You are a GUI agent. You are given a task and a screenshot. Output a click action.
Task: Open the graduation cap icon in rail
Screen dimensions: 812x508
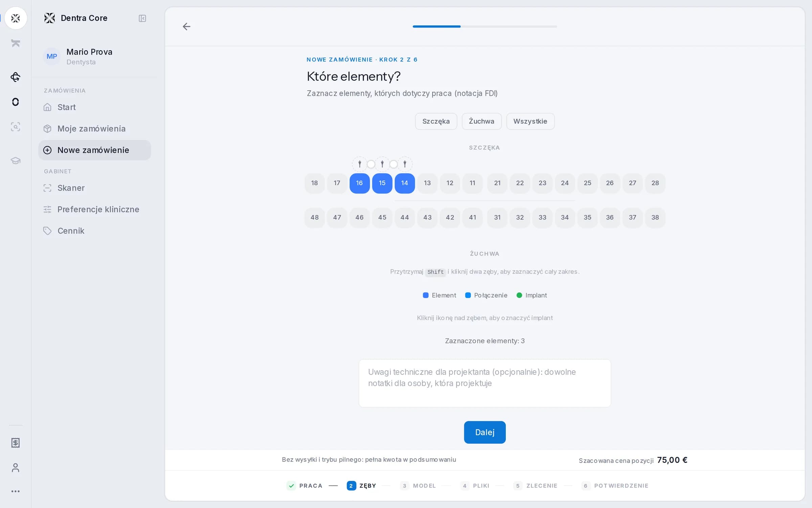click(16, 161)
